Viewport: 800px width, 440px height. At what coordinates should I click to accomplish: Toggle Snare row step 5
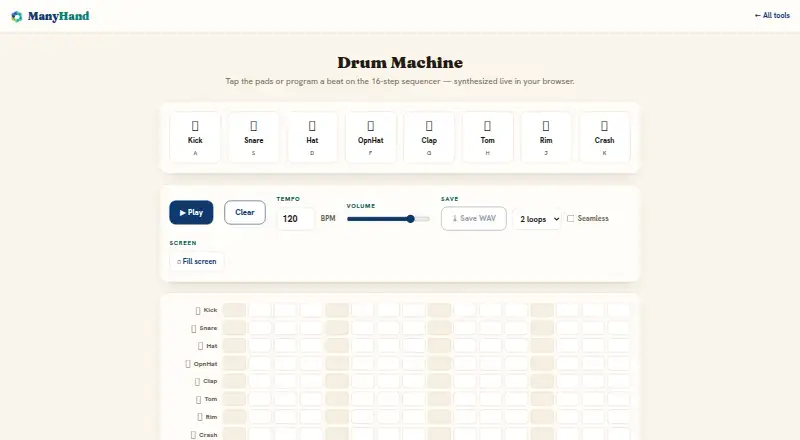[337, 328]
